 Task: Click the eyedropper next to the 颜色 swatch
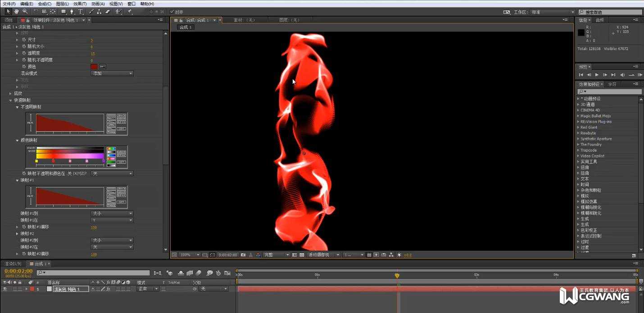103,66
